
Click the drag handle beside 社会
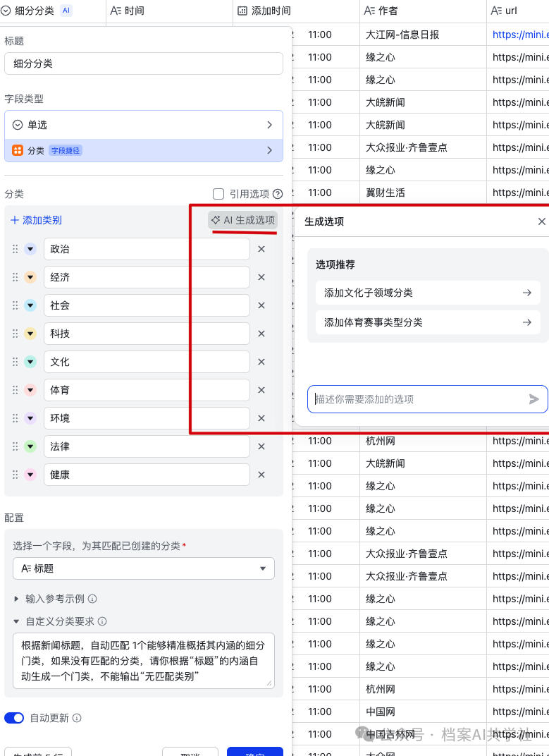point(15,305)
